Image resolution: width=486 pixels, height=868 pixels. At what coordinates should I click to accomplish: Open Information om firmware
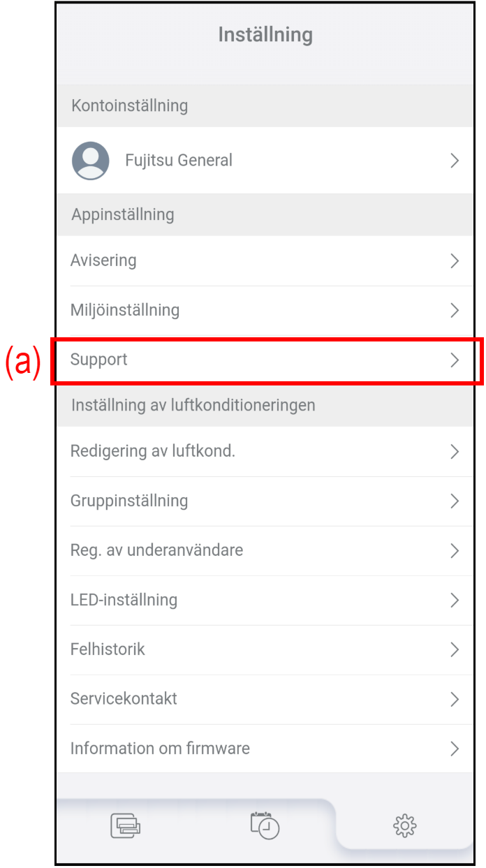tap(160, 749)
